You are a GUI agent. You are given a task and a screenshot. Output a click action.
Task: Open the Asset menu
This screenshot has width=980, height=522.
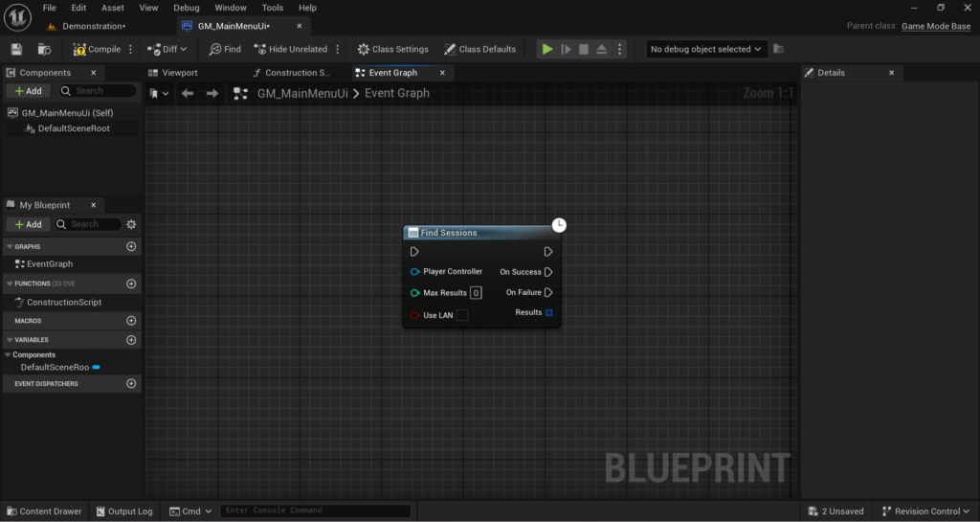(x=113, y=8)
